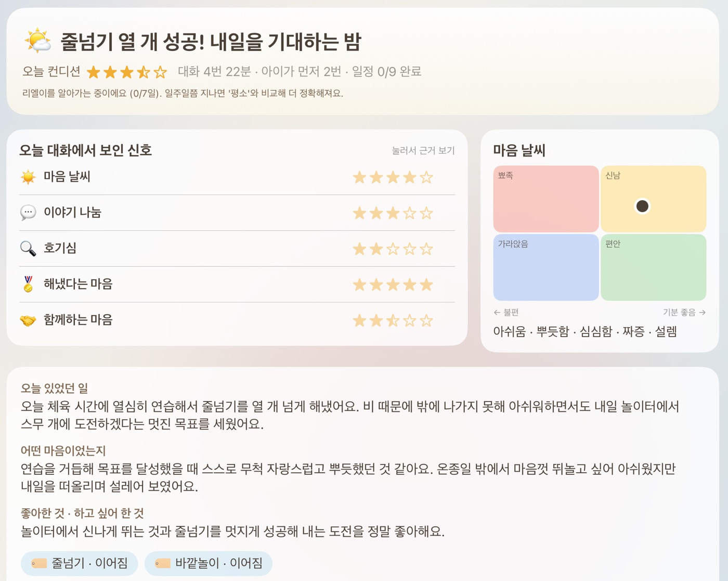Viewport: 728px width, 581px height.
Task: Click the 오늘 컨디션 star rating
Action: (127, 72)
